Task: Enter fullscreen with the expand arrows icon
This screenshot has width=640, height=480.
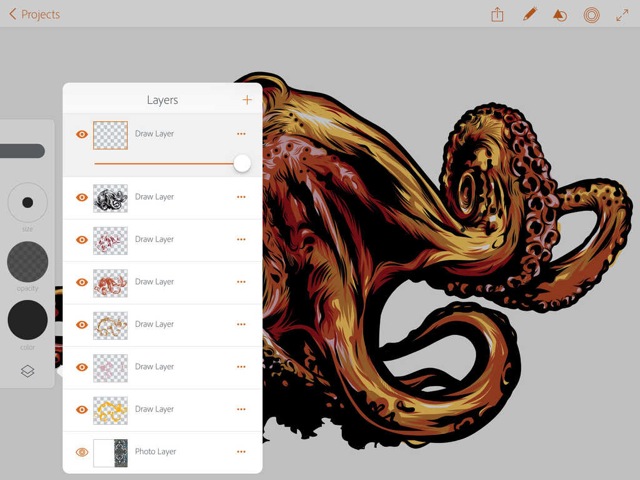Action: pyautogui.click(x=622, y=15)
